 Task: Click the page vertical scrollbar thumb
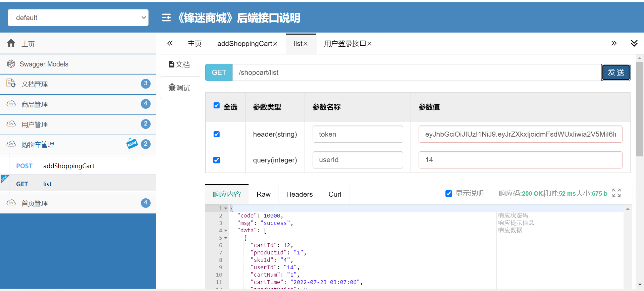[640, 109]
